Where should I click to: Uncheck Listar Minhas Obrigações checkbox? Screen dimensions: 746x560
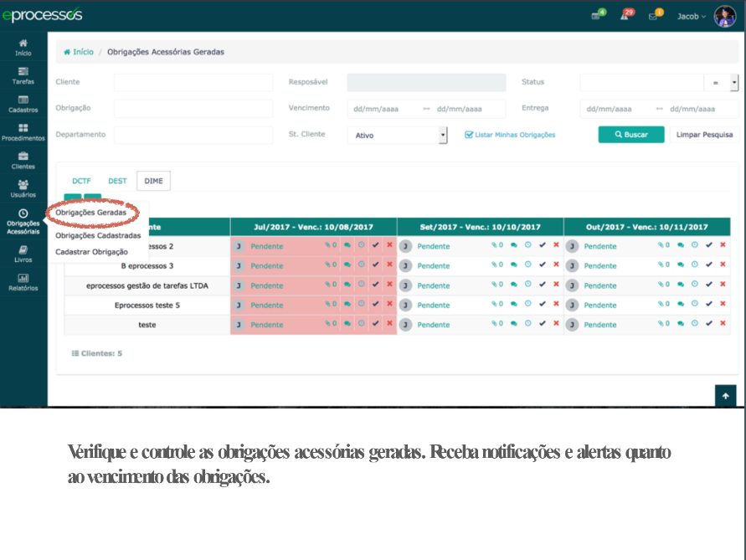point(469,135)
